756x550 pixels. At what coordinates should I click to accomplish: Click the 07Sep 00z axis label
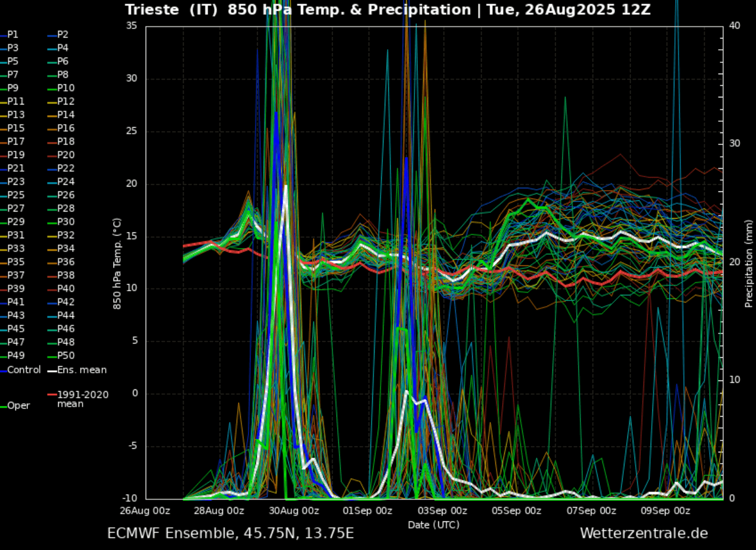pyautogui.click(x=591, y=511)
